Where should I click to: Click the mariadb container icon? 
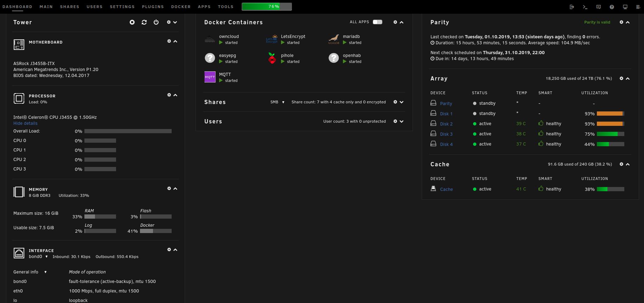click(x=334, y=39)
